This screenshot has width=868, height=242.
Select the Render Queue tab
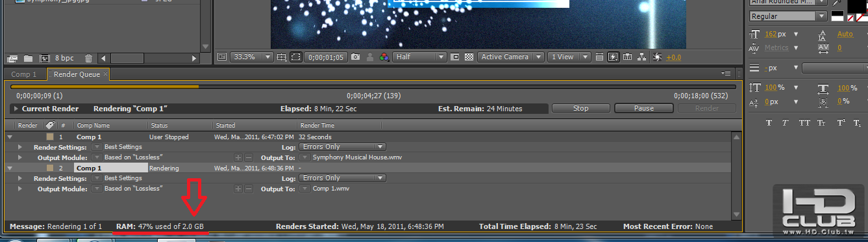[x=77, y=74]
